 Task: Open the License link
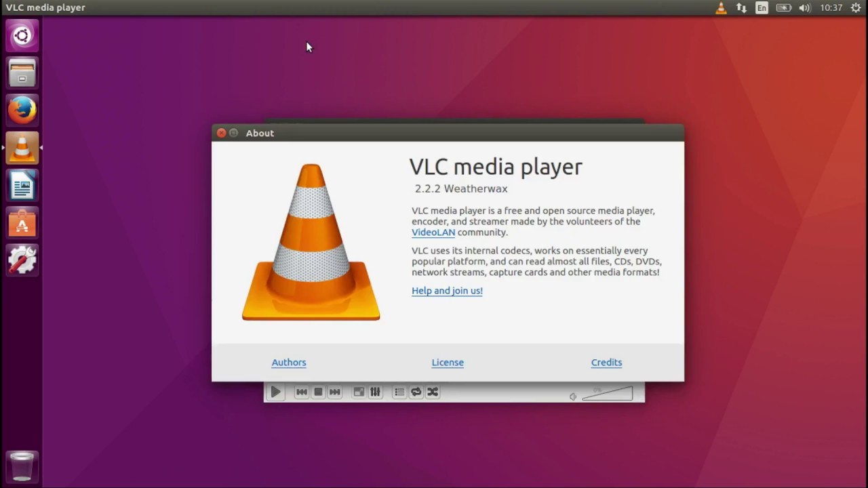[448, 363]
